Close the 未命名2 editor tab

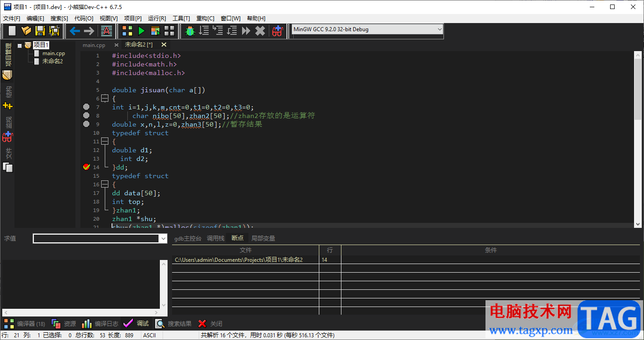[164, 44]
